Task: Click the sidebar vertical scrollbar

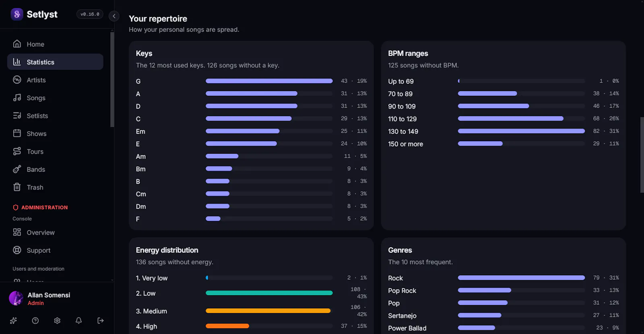Action: pos(112,80)
